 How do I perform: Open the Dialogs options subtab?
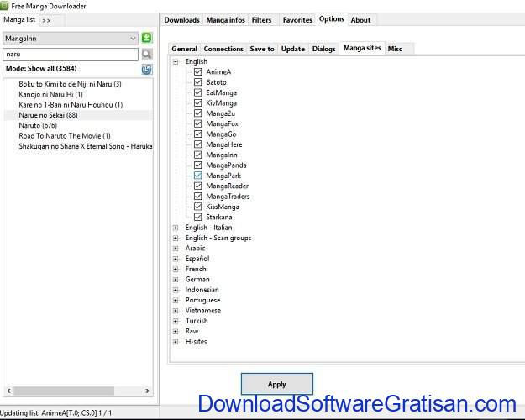pyautogui.click(x=323, y=49)
